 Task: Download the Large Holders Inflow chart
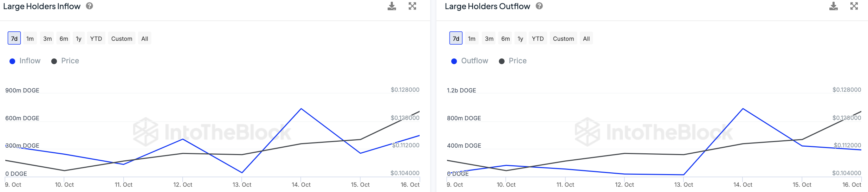click(x=391, y=6)
